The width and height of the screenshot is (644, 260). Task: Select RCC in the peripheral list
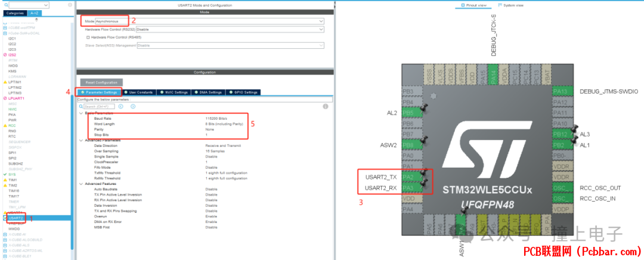click(12, 125)
